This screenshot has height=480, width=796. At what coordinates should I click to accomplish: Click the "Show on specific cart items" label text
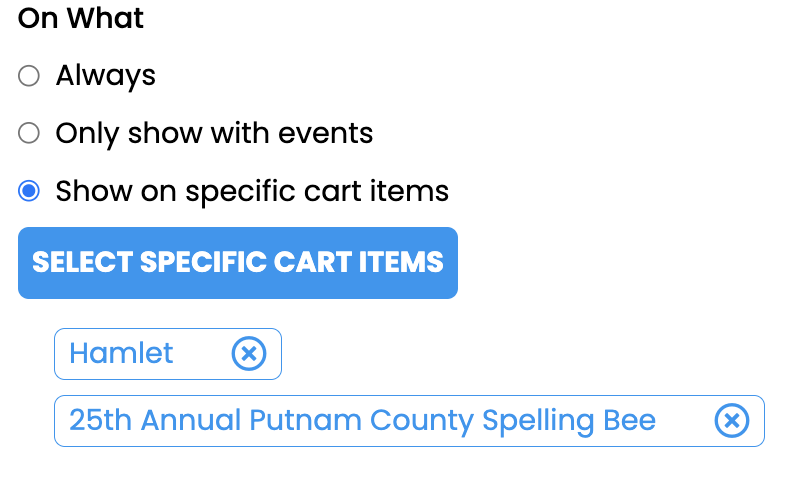pos(252,191)
